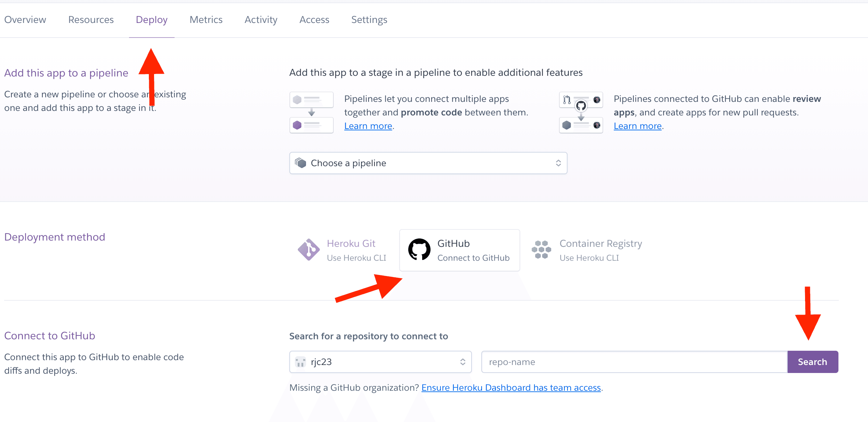Click the GitHub review apps diagram icon
This screenshot has height=422, width=868.
point(581,112)
